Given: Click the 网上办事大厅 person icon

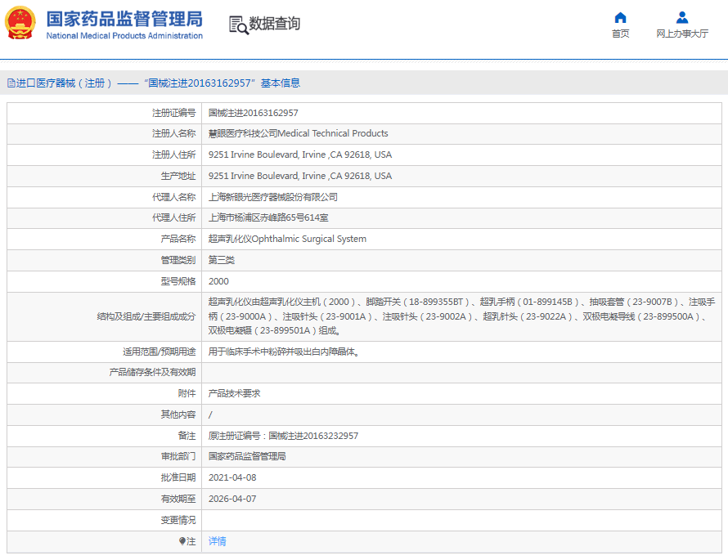Looking at the screenshot, I should click(681, 17).
